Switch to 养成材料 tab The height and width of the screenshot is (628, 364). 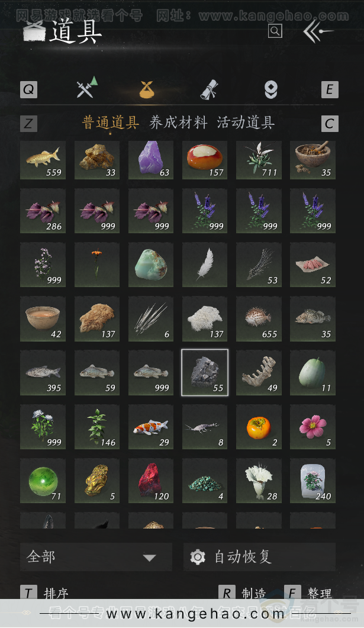click(178, 123)
